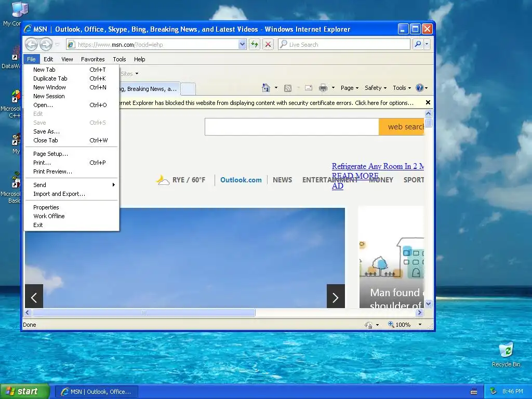
Task: Open the zoom level dropdown arrow
Action: coord(420,325)
